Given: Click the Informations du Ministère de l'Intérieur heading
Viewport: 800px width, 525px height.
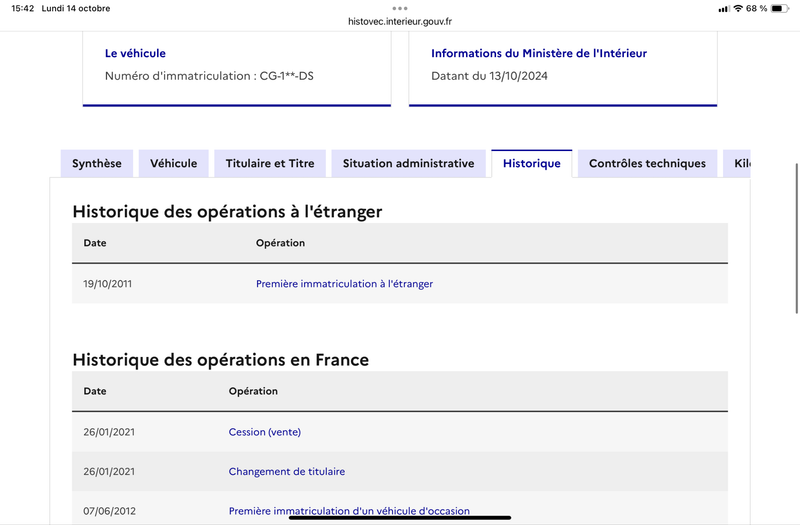Looking at the screenshot, I should (x=539, y=53).
